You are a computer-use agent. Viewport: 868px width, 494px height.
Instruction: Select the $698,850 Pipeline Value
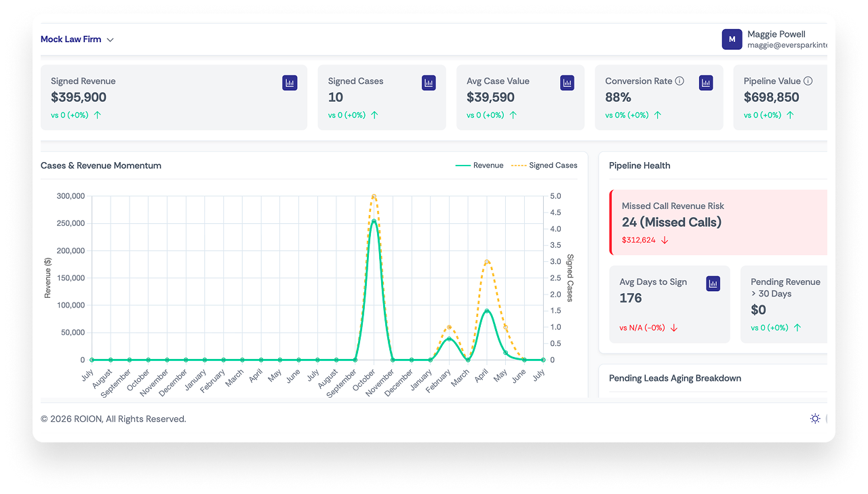click(772, 97)
